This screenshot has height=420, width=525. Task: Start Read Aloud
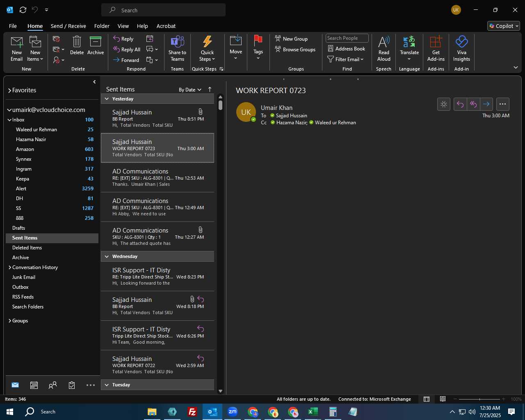[384, 48]
